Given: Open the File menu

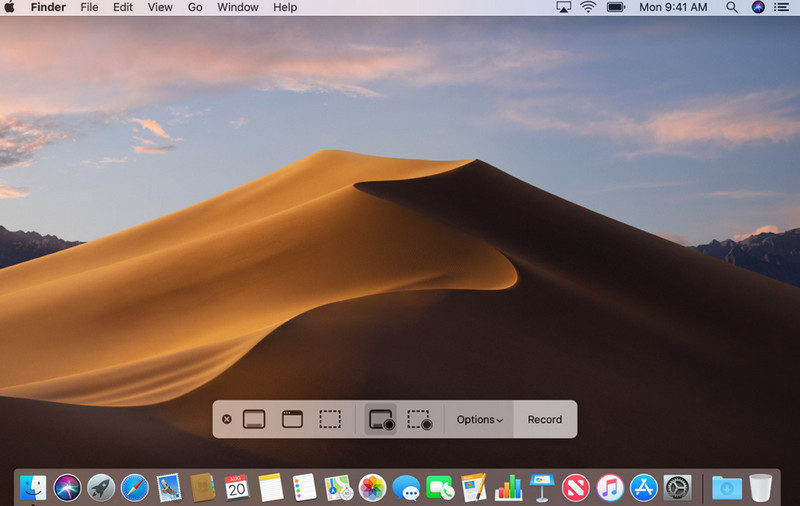Looking at the screenshot, I should click(x=89, y=8).
